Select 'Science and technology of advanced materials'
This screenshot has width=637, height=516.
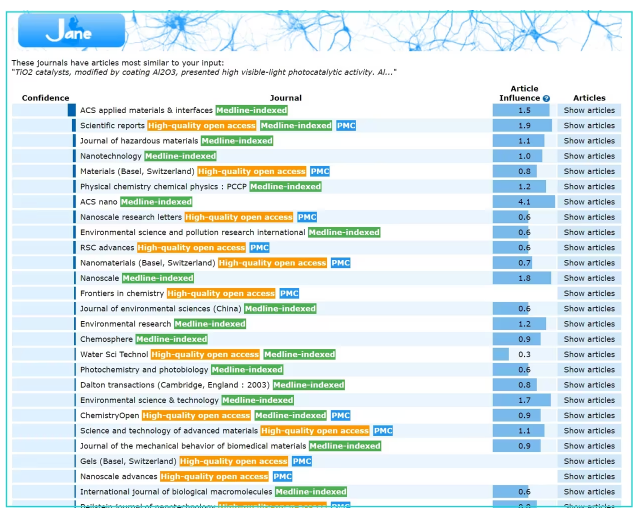tap(169, 431)
